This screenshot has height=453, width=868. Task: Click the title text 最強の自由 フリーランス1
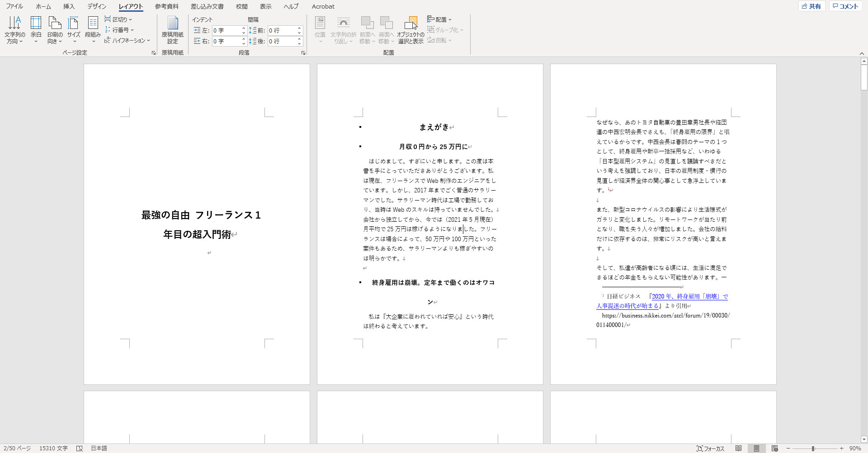[x=201, y=215]
